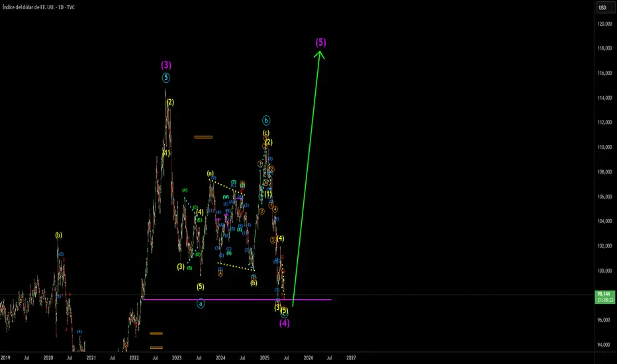Select the circled cyan b wave label
The height and width of the screenshot is (364, 617).
(x=266, y=120)
